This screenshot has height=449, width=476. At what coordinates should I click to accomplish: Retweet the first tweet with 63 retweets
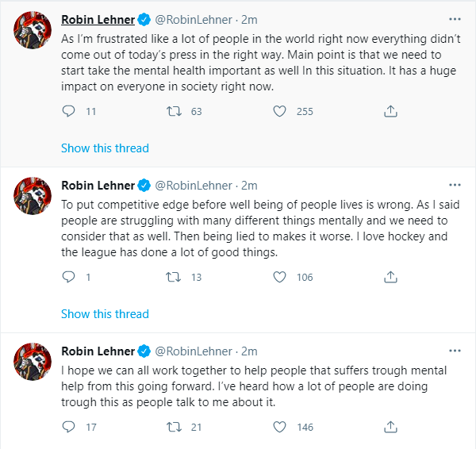point(175,112)
